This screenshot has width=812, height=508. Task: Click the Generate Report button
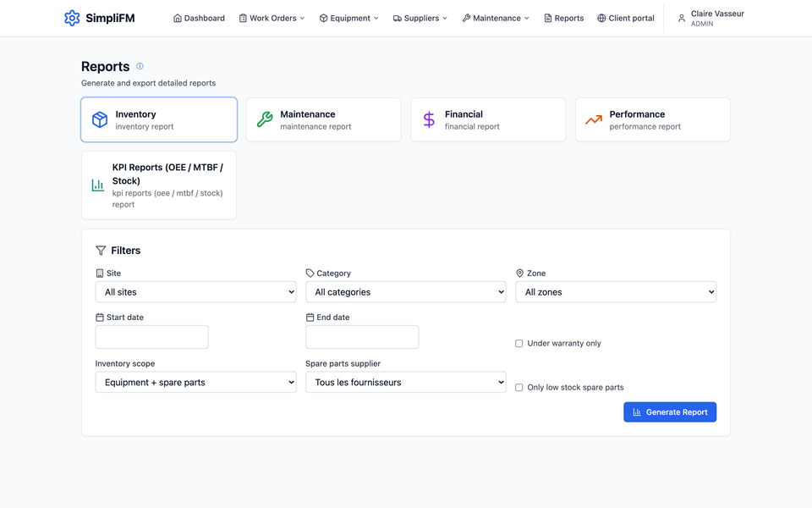(670, 412)
